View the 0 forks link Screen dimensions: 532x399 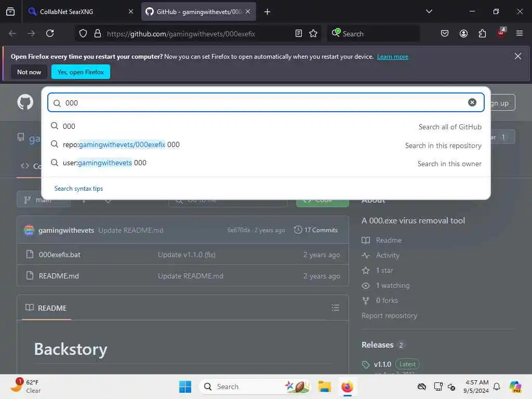click(387, 300)
